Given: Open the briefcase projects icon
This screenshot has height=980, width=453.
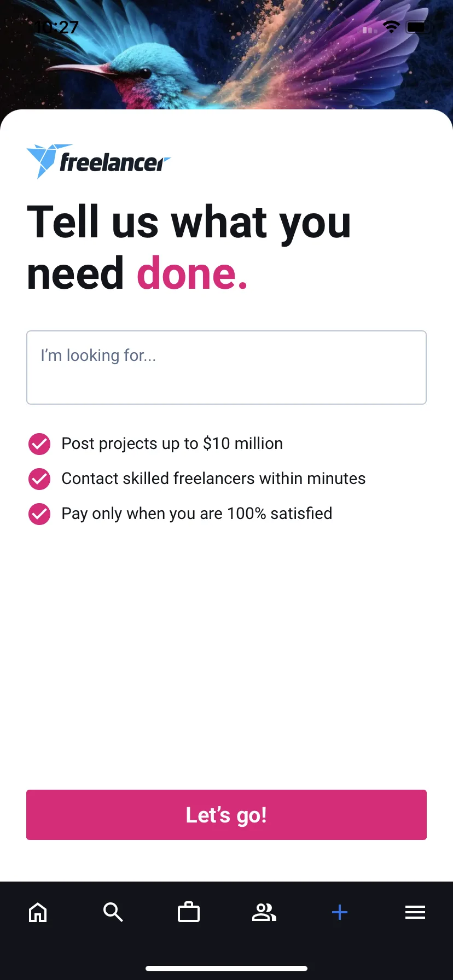Looking at the screenshot, I should (189, 912).
